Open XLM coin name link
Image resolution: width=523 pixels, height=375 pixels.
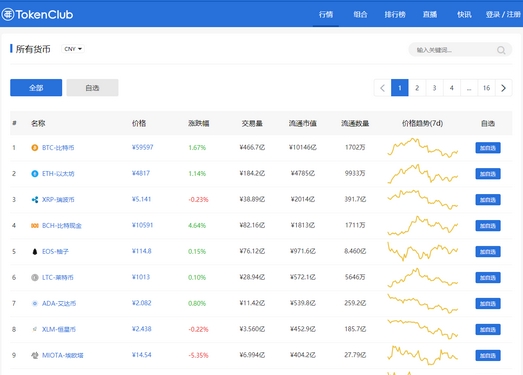(x=59, y=329)
